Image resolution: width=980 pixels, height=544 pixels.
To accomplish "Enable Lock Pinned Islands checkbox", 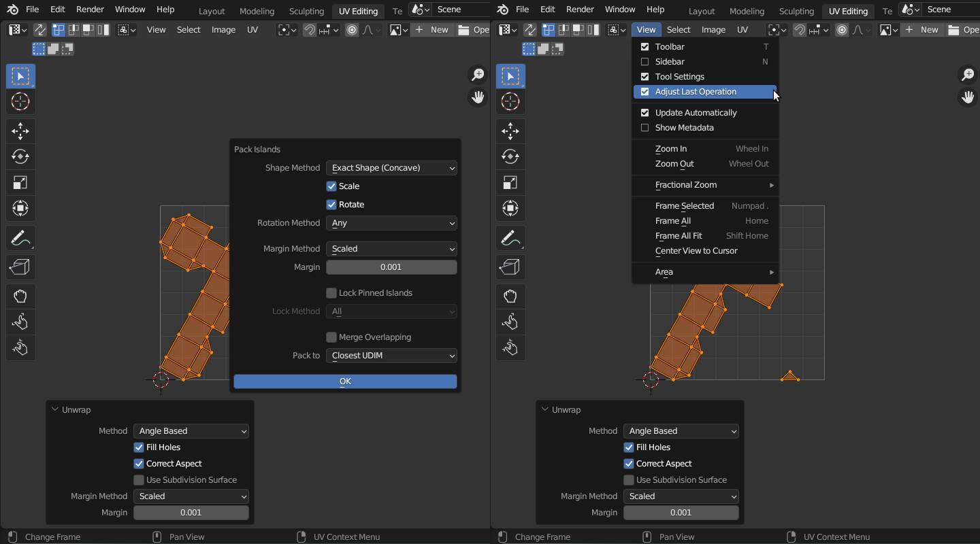I will tap(331, 293).
